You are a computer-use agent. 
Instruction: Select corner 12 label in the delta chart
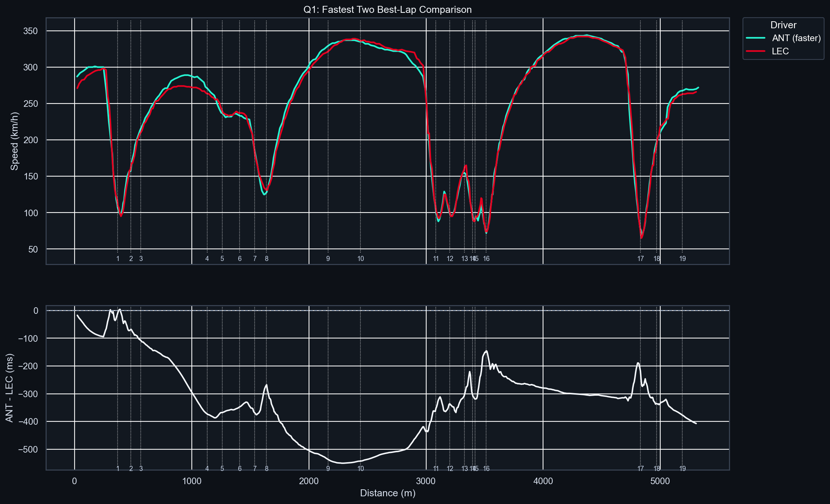[450, 469]
